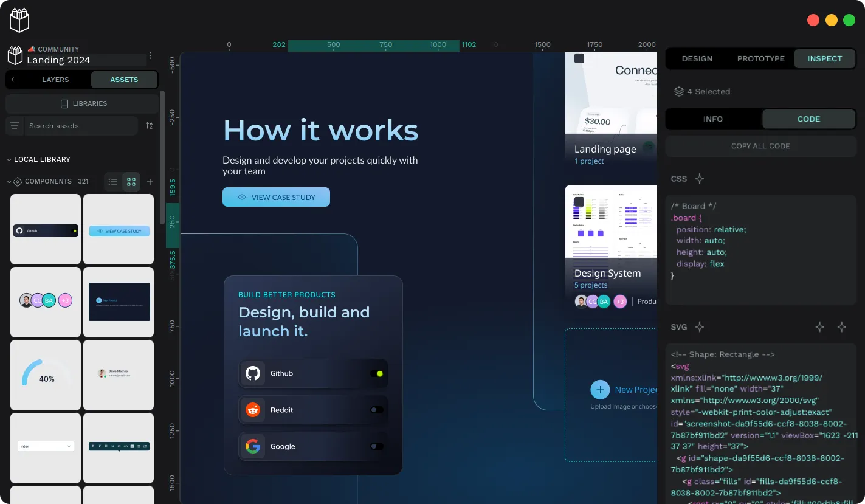The image size is (865, 504).
Task: Select the Design, build and launch it text
Action: [304, 322]
